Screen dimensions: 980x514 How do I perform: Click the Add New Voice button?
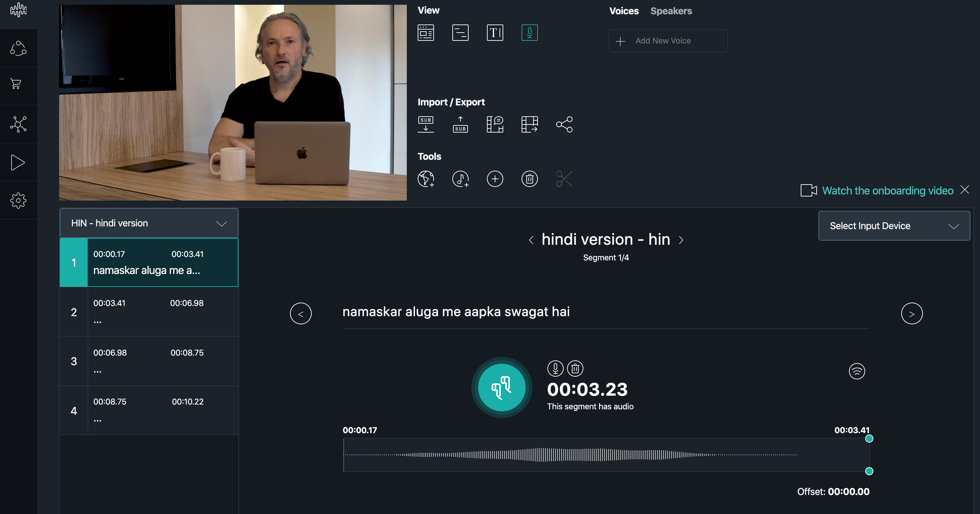668,41
